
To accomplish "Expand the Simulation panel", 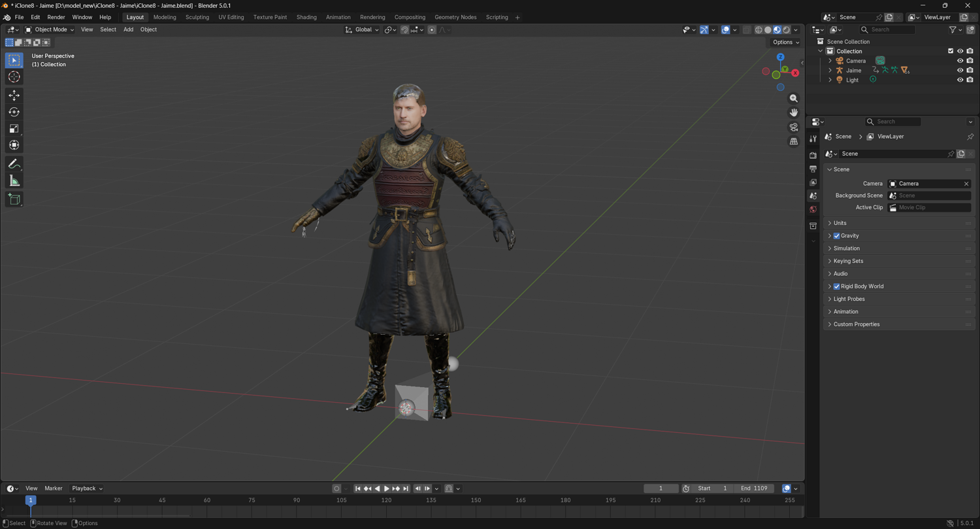I will click(898, 248).
